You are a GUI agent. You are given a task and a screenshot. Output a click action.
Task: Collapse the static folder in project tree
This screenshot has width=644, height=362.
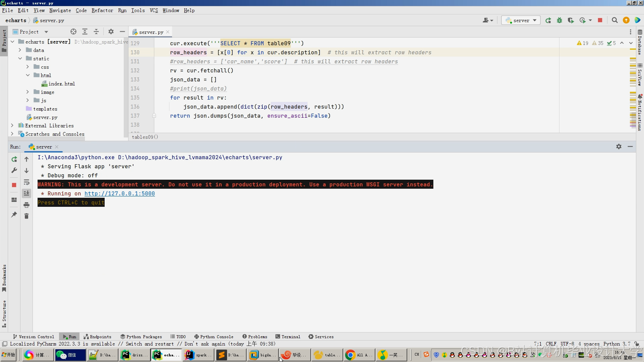20,59
